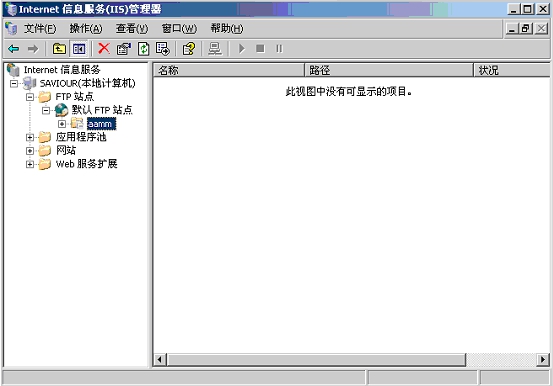Minimize the IIS manager main window
The width and height of the screenshot is (553, 386).
click(514, 9)
